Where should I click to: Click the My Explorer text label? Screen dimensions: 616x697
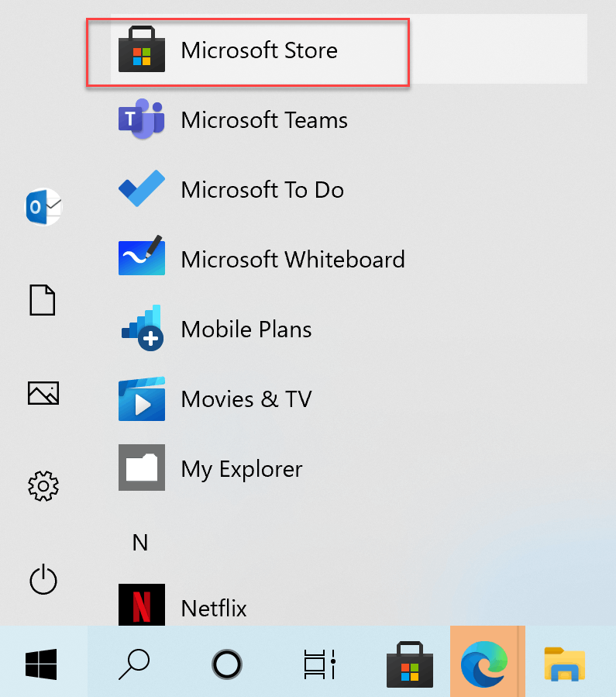coord(242,469)
